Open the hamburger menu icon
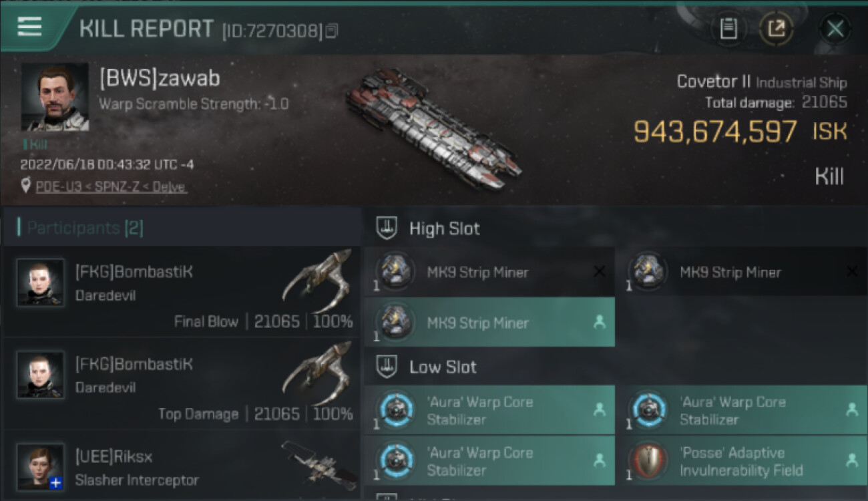868x501 pixels. pyautogui.click(x=29, y=27)
